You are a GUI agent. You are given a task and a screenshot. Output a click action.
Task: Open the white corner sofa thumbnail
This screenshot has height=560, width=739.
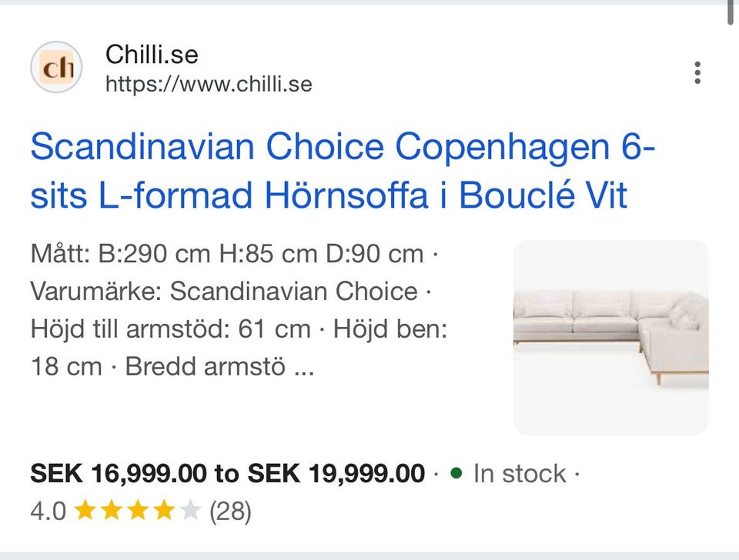(x=610, y=337)
